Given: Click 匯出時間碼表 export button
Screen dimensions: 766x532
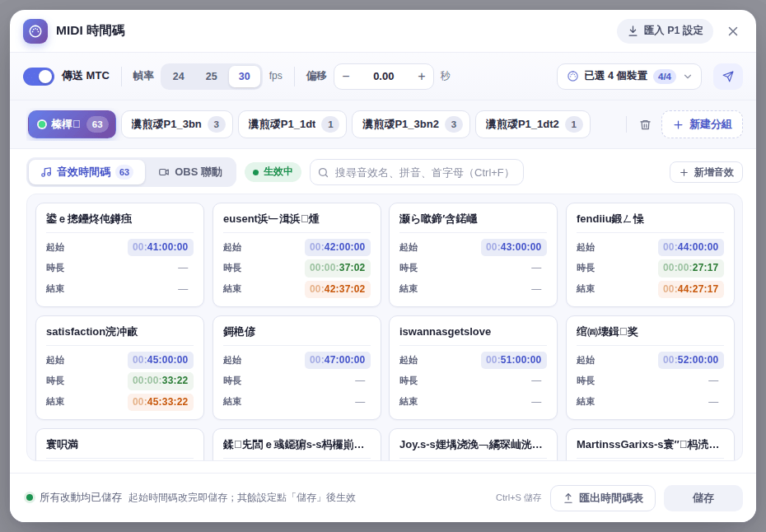Looking at the screenshot, I should (603, 497).
